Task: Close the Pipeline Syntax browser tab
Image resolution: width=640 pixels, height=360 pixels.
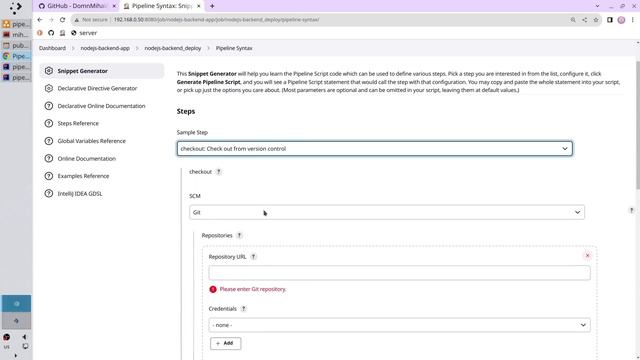Action: [198, 6]
